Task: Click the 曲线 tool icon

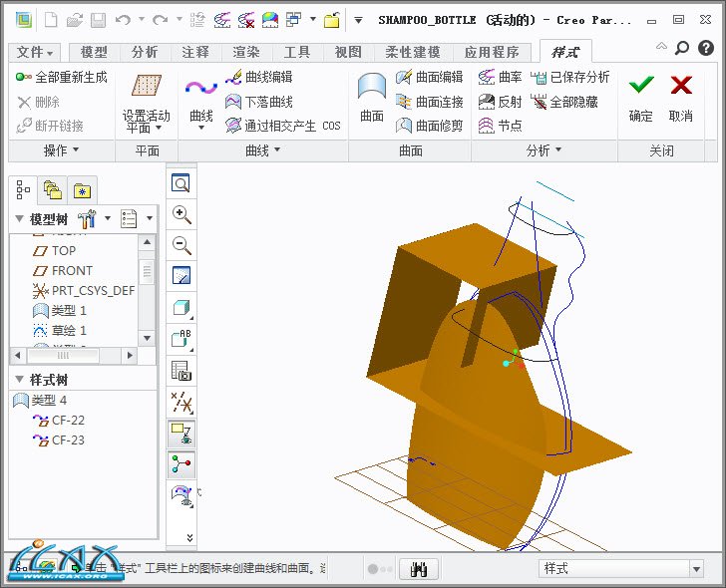Action: pos(201,88)
